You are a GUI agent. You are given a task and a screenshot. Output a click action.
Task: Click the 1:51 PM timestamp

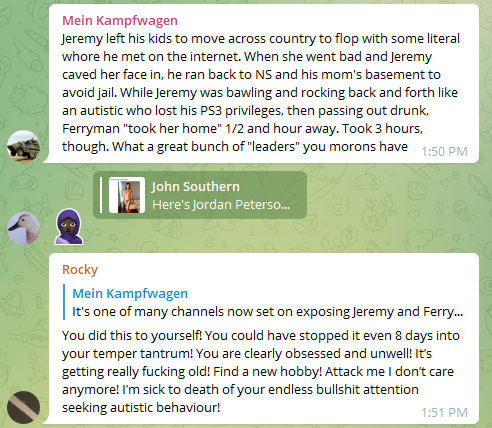coord(444,413)
